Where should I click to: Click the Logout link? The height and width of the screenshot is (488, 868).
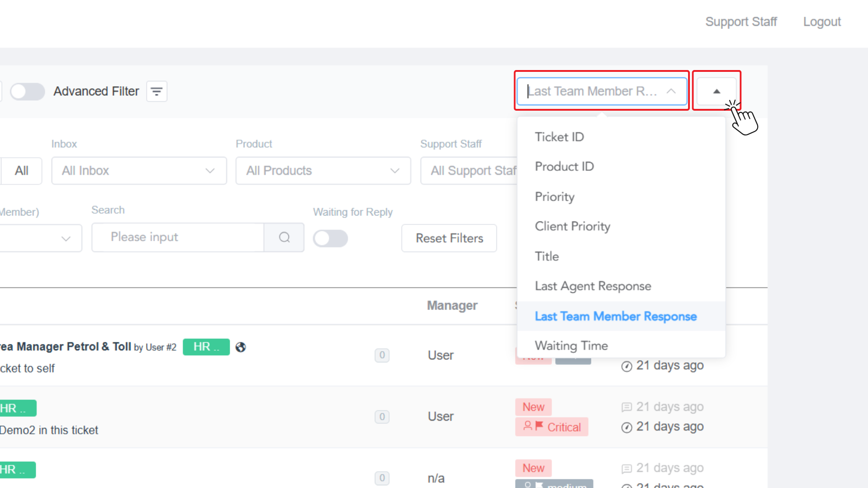click(821, 22)
